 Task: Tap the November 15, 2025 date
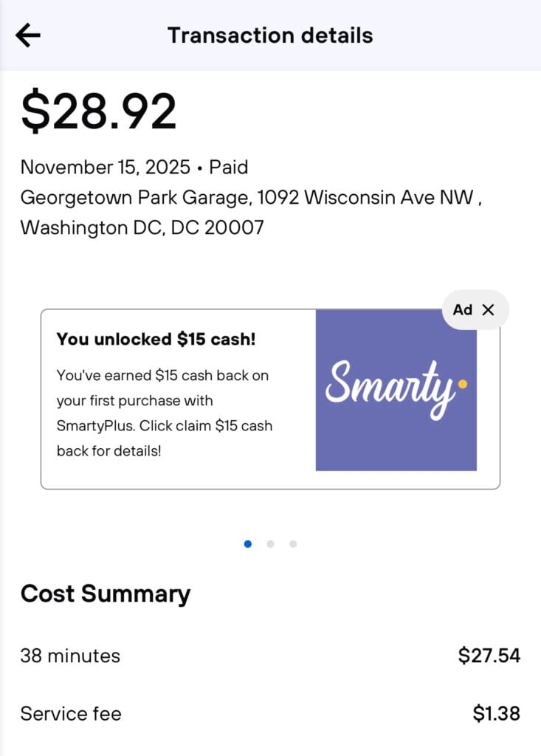(105, 168)
